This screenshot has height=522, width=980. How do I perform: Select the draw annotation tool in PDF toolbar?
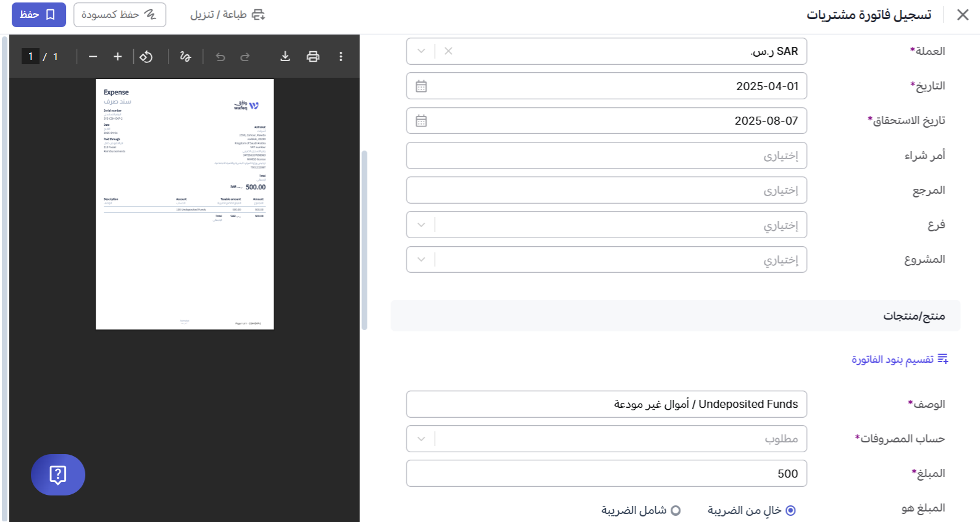tap(185, 57)
